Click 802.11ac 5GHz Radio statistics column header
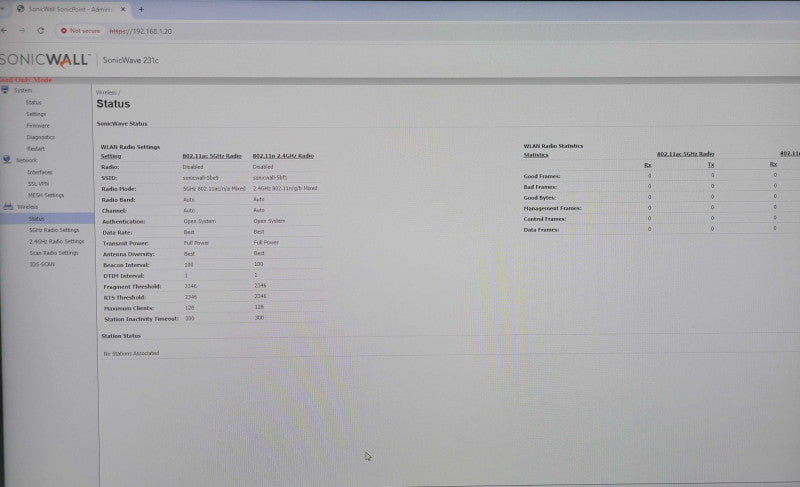Viewport: 800px width, 487px height. [685, 154]
